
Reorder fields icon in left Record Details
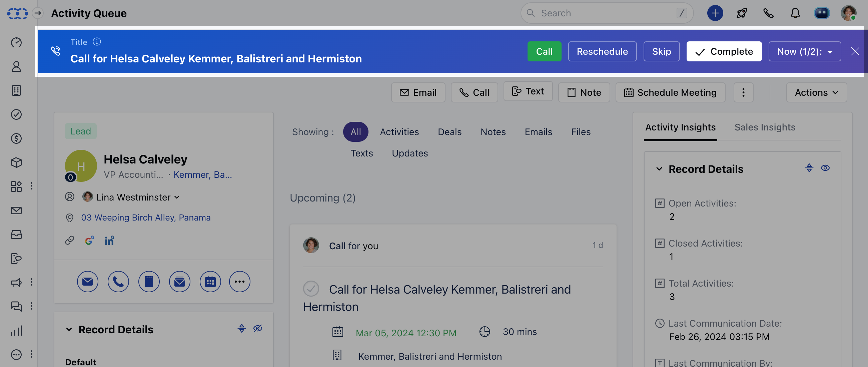point(242,328)
